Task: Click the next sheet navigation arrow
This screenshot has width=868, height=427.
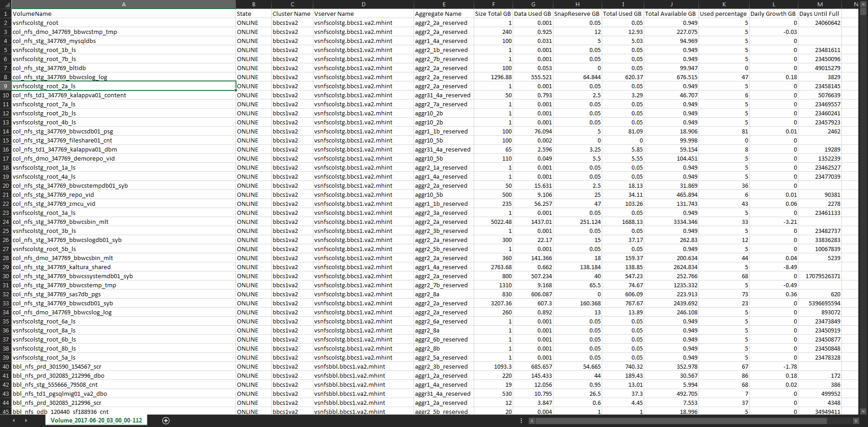Action: pos(26,421)
